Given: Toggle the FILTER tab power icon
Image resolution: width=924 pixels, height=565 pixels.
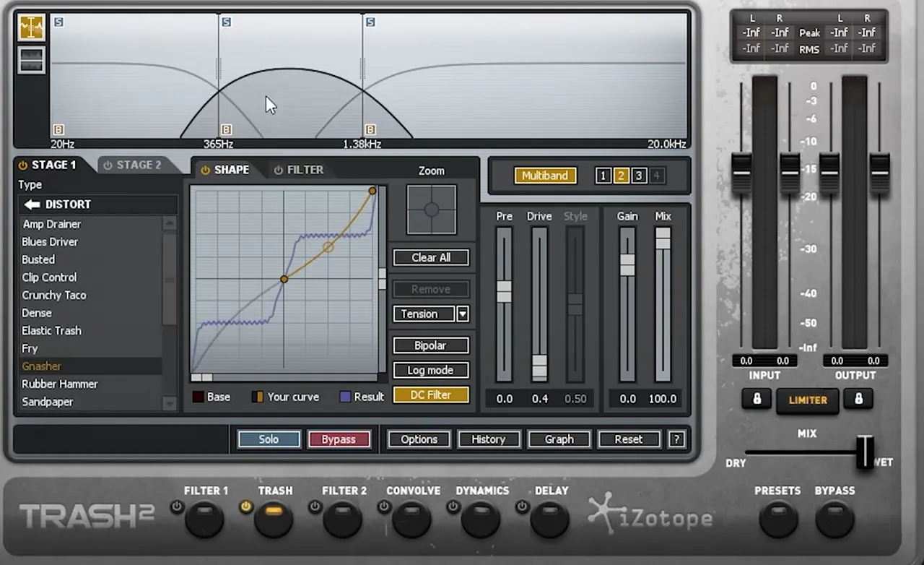Looking at the screenshot, I should pos(279,170).
